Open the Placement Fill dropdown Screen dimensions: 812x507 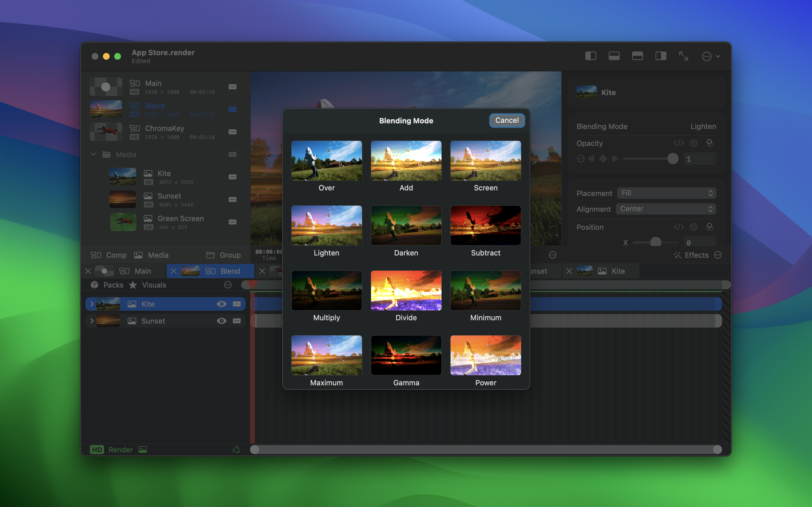[x=667, y=193]
